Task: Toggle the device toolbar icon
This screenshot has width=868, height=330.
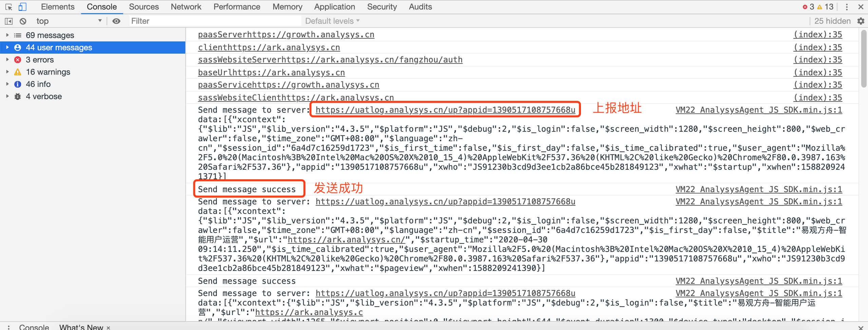Action: coord(22,7)
